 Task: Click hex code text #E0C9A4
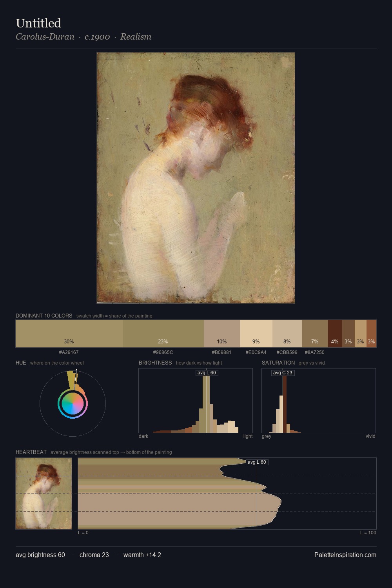[x=256, y=352]
